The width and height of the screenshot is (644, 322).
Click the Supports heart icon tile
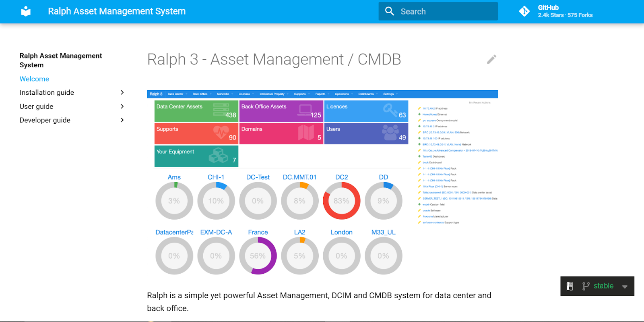tap(196, 134)
